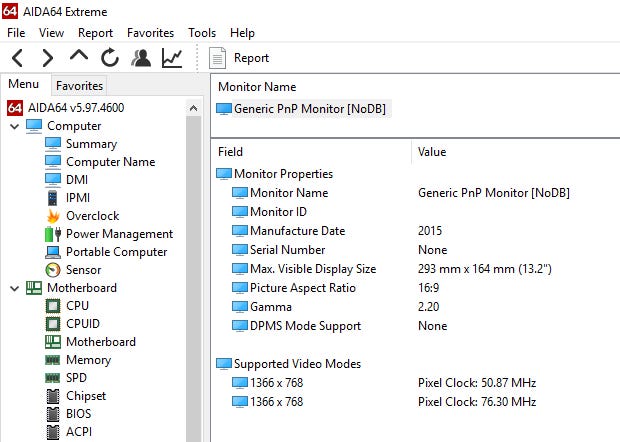Open the user person toolbar icon

[x=141, y=58]
